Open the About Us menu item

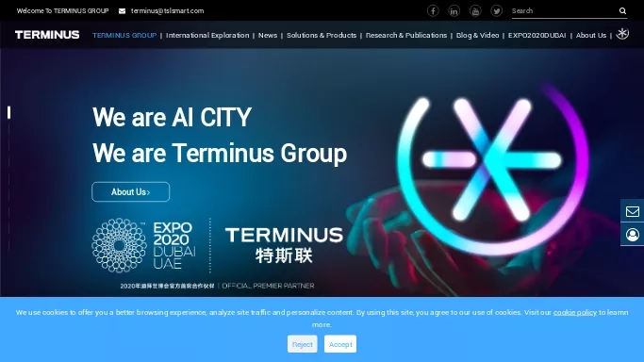point(591,35)
